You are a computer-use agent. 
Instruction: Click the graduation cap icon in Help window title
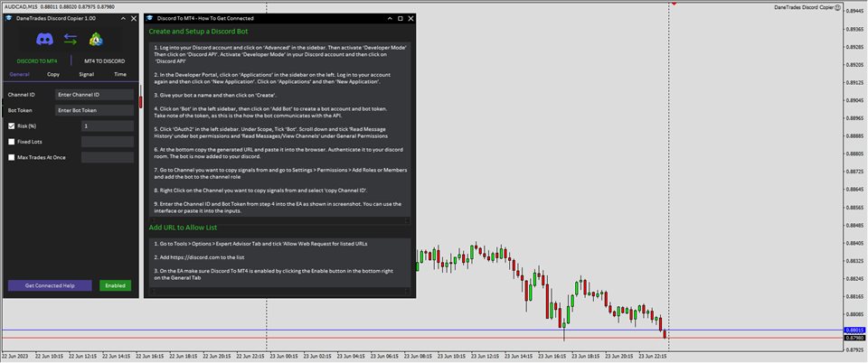(149, 18)
